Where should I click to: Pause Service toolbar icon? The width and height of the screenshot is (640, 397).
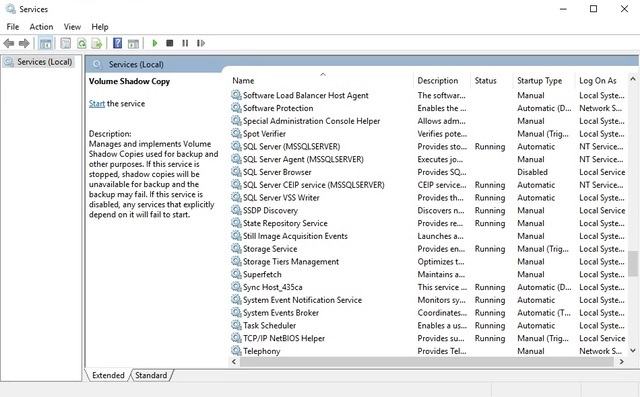(x=185, y=43)
